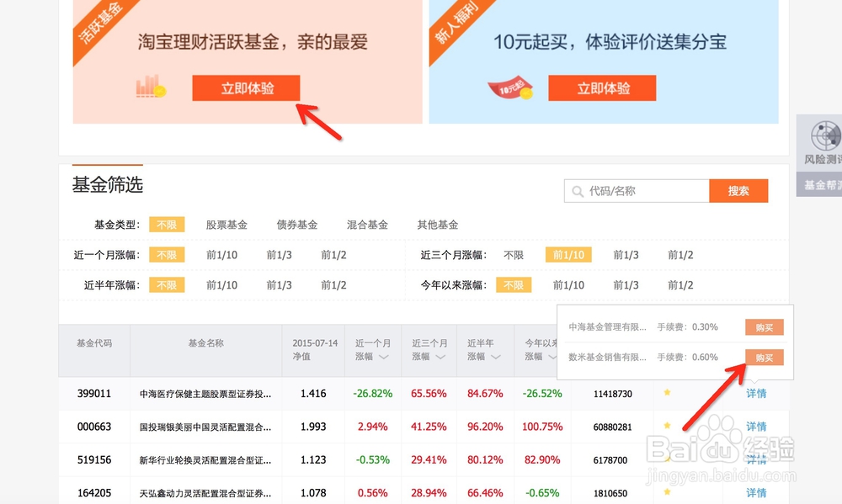Sort by 近半年涨幅 column arrow
The width and height of the screenshot is (842, 504).
point(496,357)
